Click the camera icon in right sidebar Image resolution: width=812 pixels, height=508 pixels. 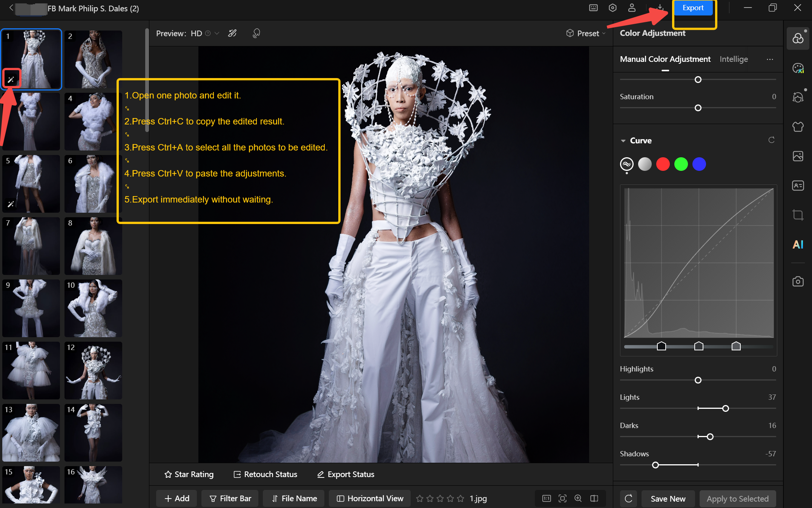[798, 281]
